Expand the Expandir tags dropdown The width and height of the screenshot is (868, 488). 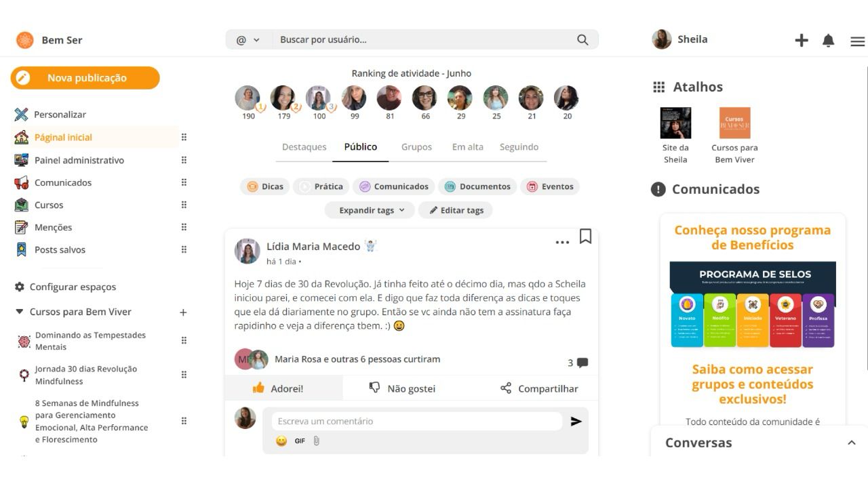[x=371, y=210]
